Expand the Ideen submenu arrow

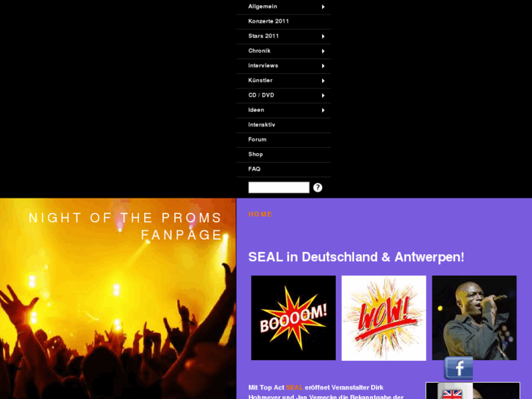(323, 111)
